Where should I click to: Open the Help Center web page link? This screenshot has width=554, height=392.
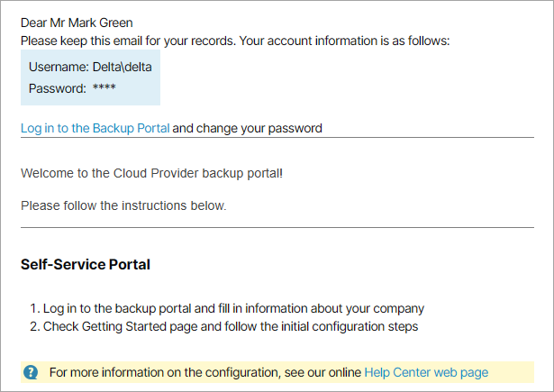tap(425, 371)
